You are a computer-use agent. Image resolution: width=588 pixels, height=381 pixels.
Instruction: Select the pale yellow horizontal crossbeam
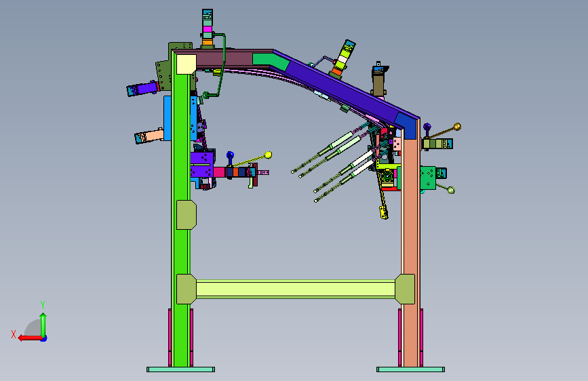coord(296,289)
